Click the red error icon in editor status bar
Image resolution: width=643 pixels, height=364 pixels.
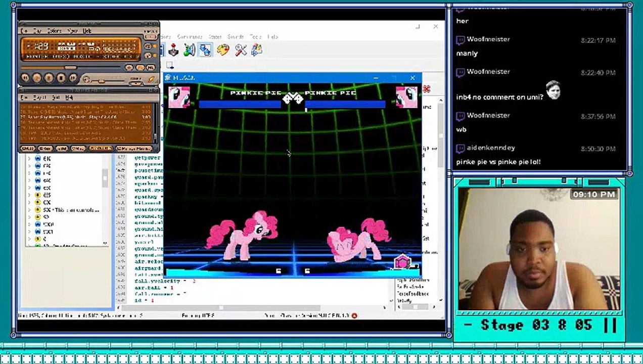354,315
